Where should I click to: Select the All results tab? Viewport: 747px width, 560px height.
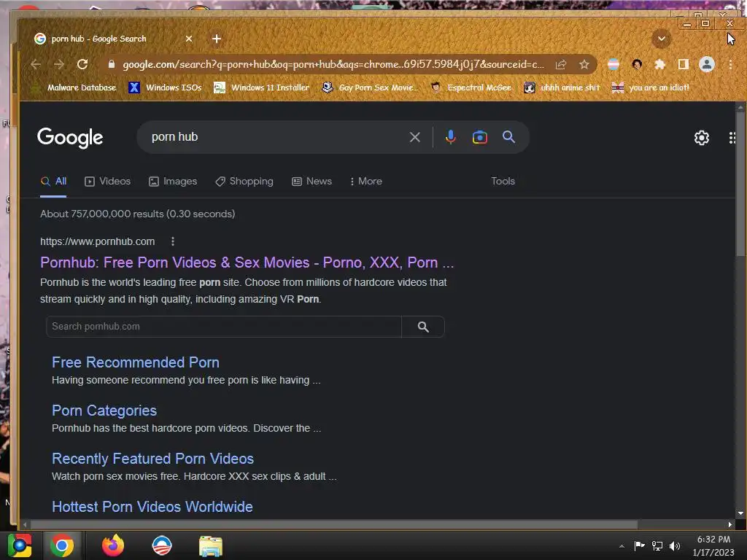pos(53,182)
